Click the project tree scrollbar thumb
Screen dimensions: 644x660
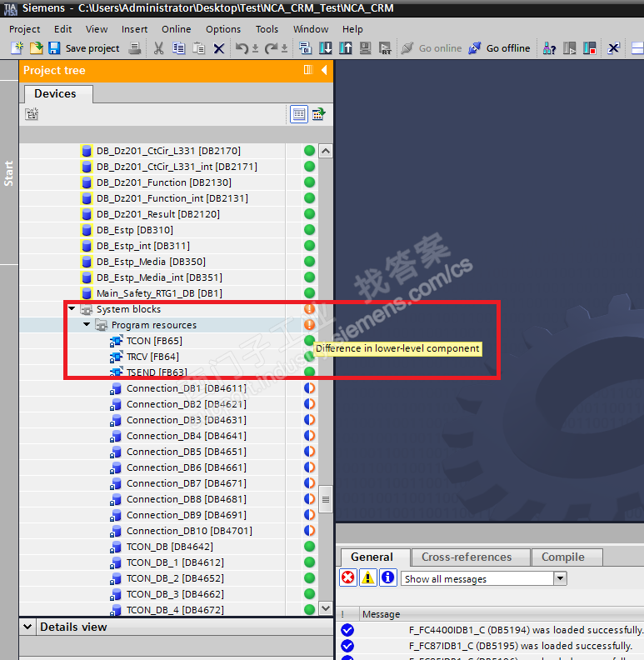[326, 499]
